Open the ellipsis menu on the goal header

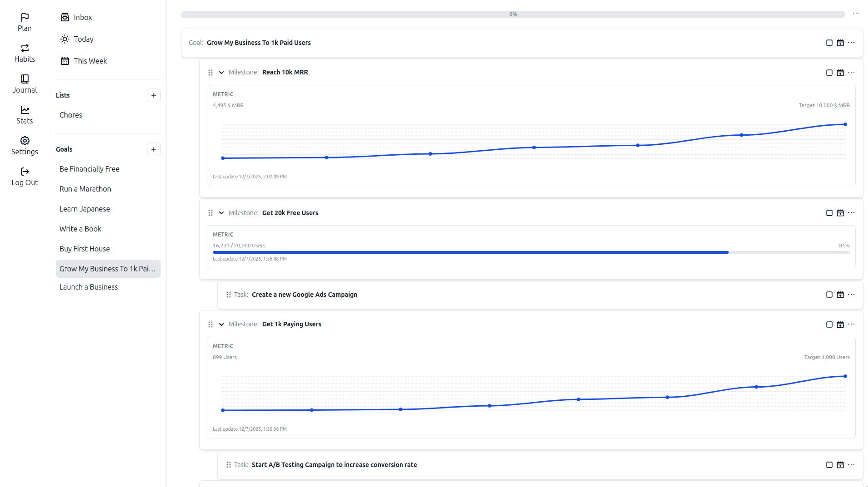[x=851, y=43]
